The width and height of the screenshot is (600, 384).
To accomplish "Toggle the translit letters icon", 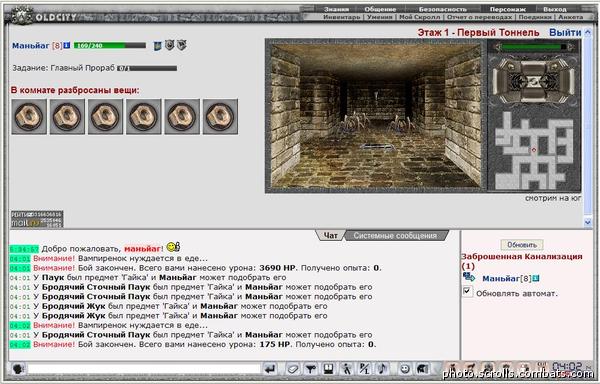I will pyautogui.click(x=364, y=369).
